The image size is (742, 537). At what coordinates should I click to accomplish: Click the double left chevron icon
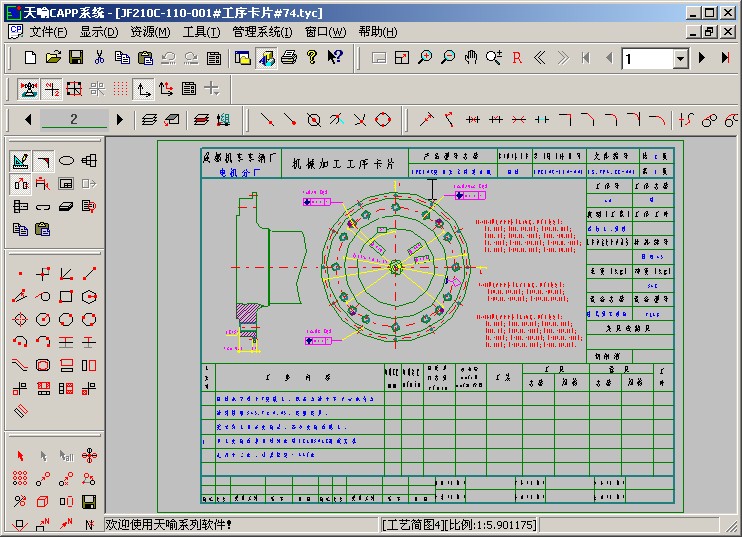coord(539,58)
